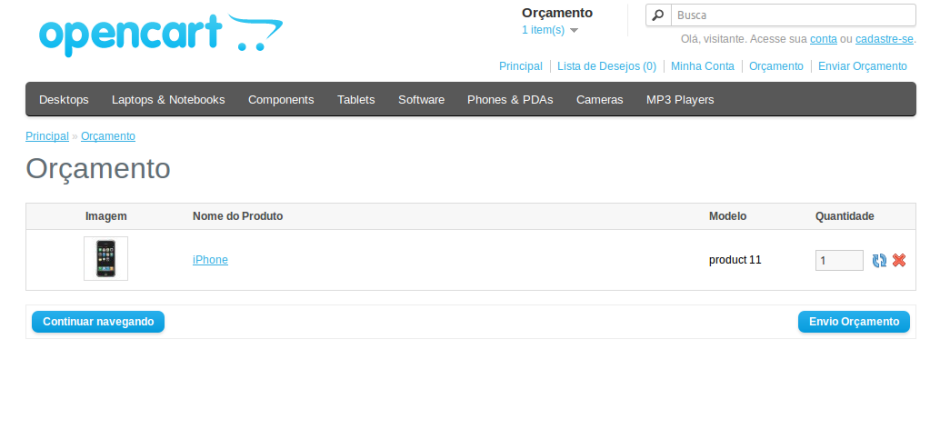Click Principal in the breadcrumb
The image size is (940, 429).
click(47, 136)
